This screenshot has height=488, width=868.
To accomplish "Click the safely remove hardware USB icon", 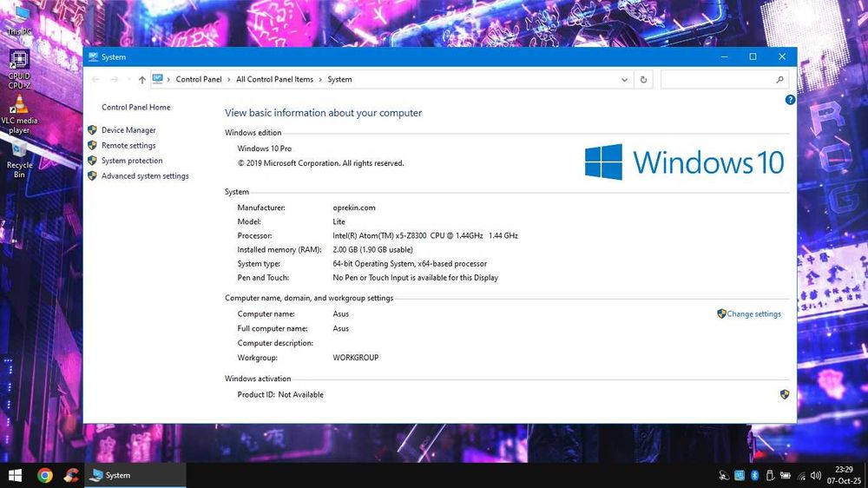I will (x=769, y=475).
